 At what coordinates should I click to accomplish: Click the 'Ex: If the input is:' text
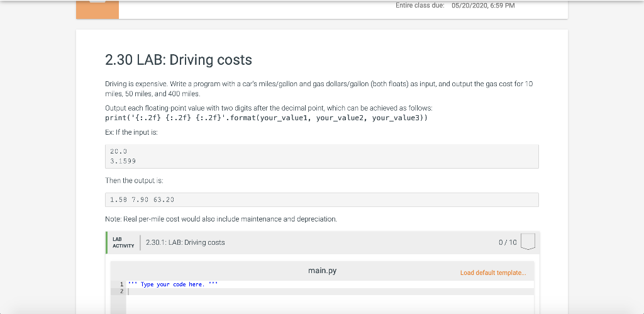point(131,133)
